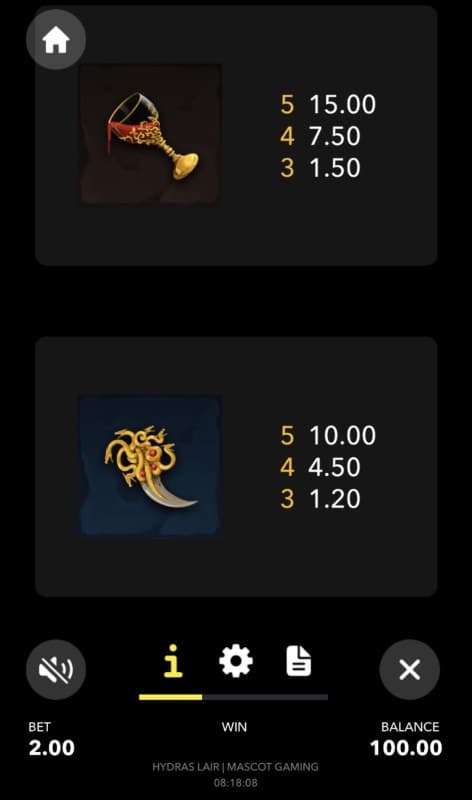The image size is (472, 800).
Task: Select the golden chalice symbol
Action: pos(150,135)
